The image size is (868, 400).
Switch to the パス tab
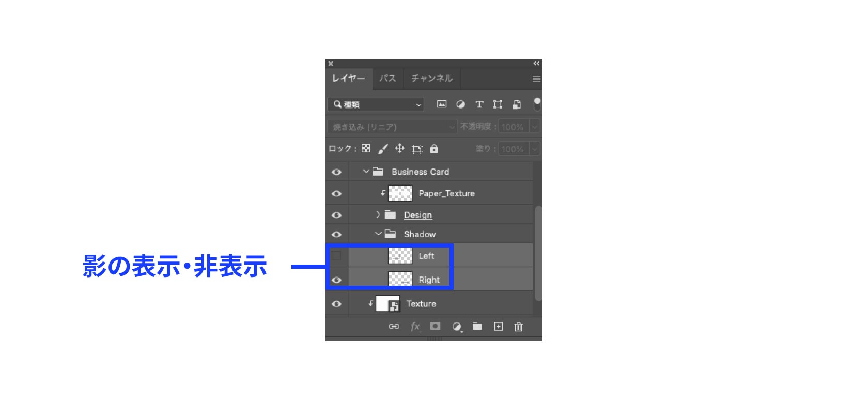coord(388,79)
